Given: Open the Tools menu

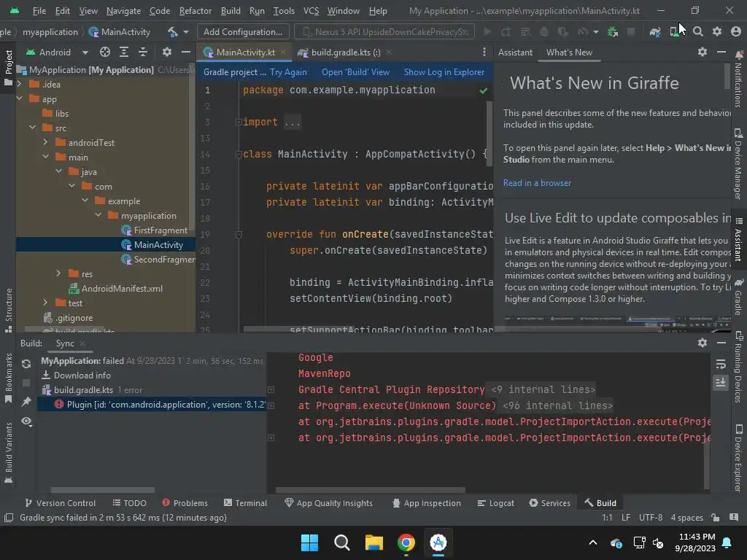Looking at the screenshot, I should point(284,10).
